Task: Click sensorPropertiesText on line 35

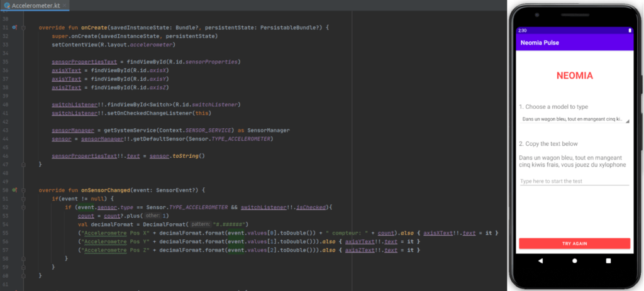Action: coord(85,62)
